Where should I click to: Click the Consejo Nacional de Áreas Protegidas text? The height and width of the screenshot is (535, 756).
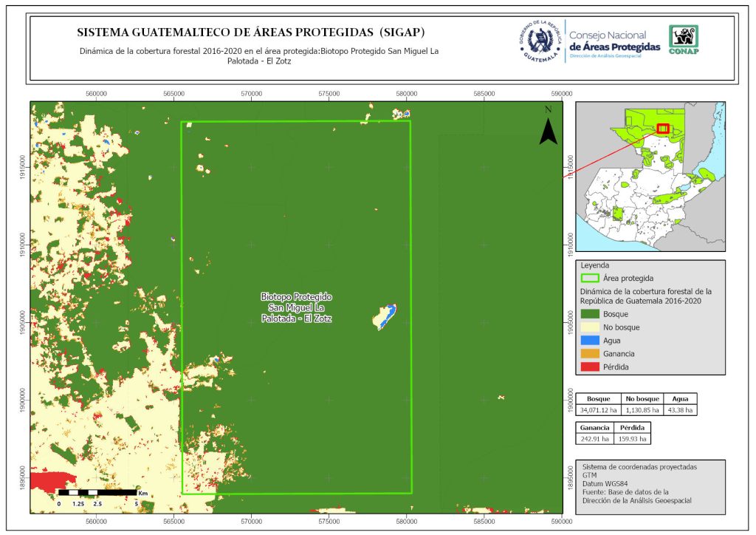(x=614, y=41)
